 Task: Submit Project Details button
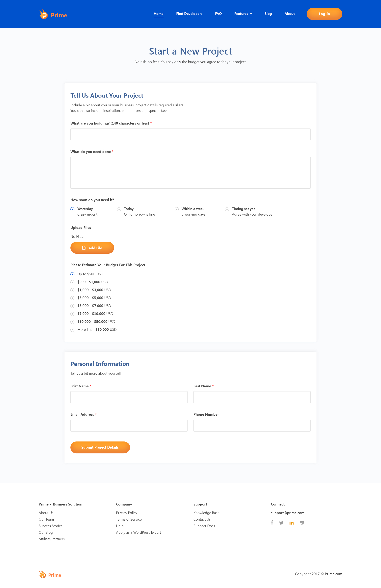pos(100,447)
